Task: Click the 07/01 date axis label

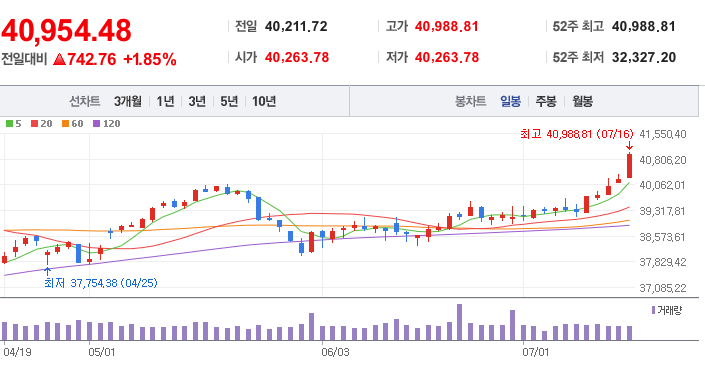Action: [x=536, y=351]
